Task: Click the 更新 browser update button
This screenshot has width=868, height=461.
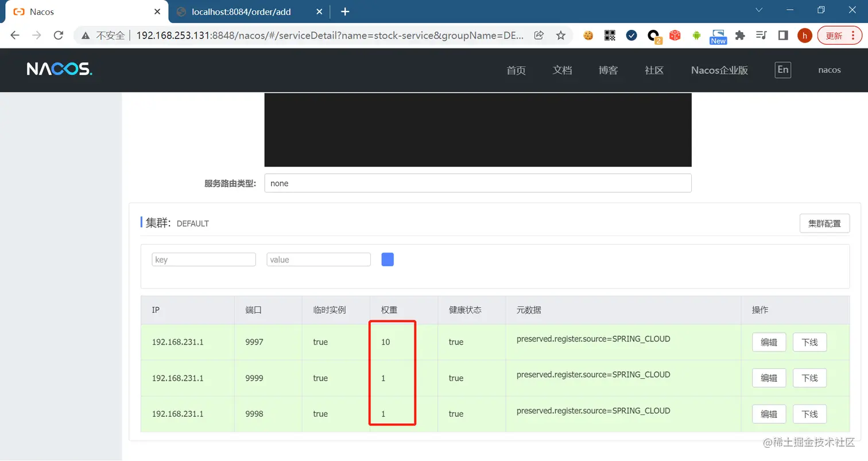Action: coord(839,36)
